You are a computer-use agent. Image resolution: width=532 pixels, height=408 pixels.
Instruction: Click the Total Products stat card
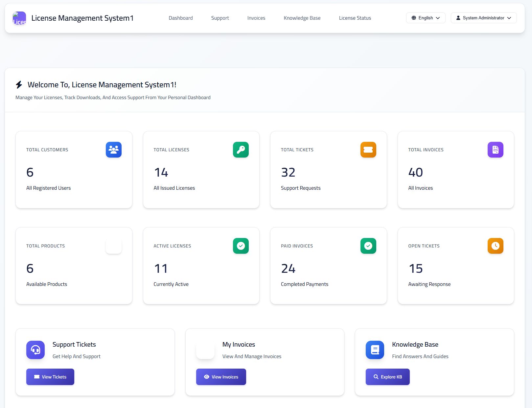tap(74, 266)
